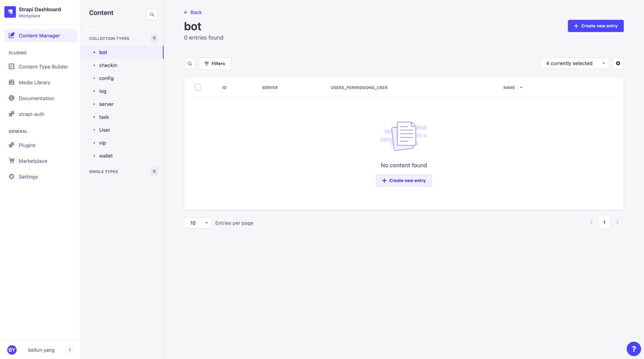This screenshot has height=359, width=644.
Task: Open 4 currently selected fields dropdown
Action: [x=575, y=63]
